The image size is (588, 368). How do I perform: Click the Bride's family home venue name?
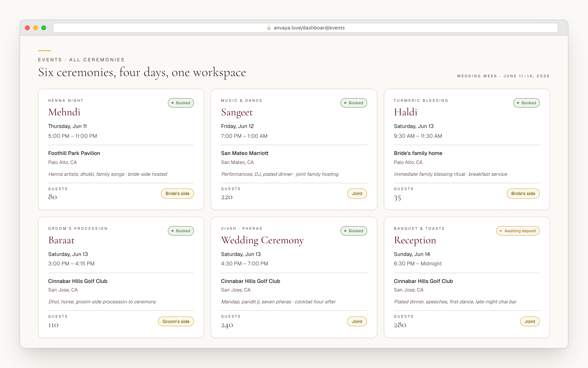coord(418,153)
